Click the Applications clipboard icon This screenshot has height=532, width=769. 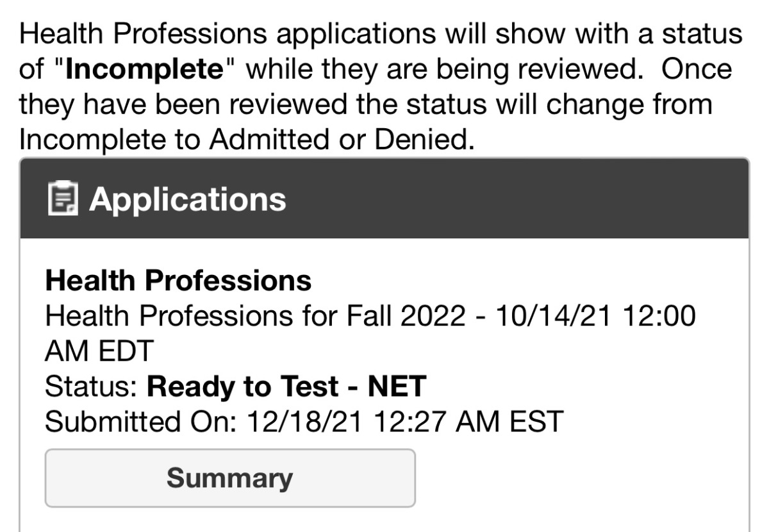[x=63, y=199]
